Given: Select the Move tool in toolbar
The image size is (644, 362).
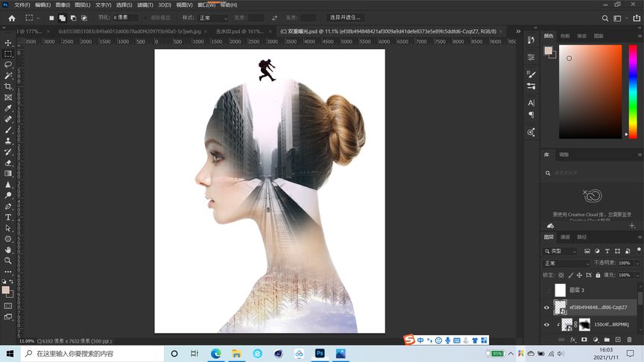Looking at the screenshot, I should pos(8,43).
